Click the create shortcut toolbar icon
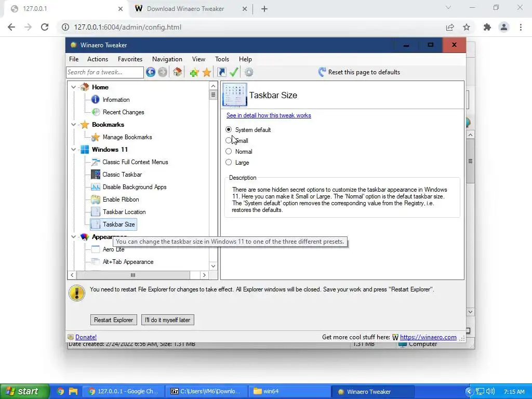The width and height of the screenshot is (532, 399). (x=221, y=72)
